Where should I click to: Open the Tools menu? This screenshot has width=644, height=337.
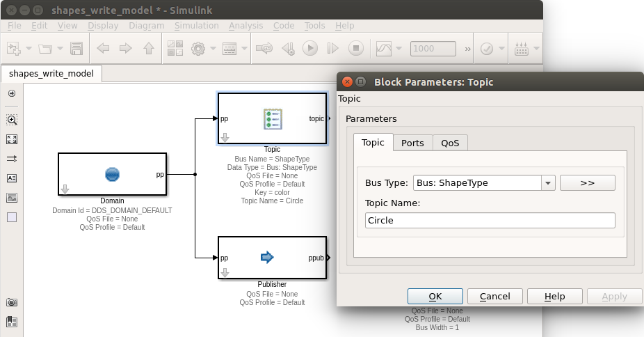click(x=314, y=26)
